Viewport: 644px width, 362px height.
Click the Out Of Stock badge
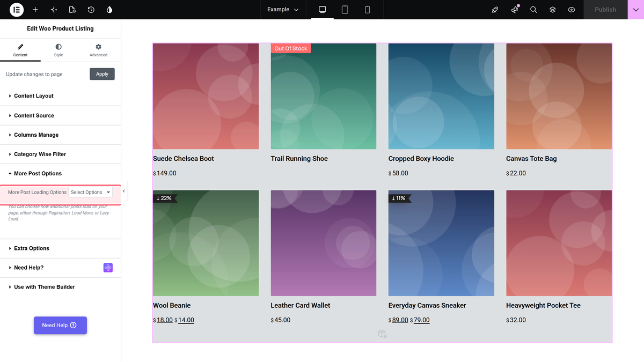coord(291,48)
